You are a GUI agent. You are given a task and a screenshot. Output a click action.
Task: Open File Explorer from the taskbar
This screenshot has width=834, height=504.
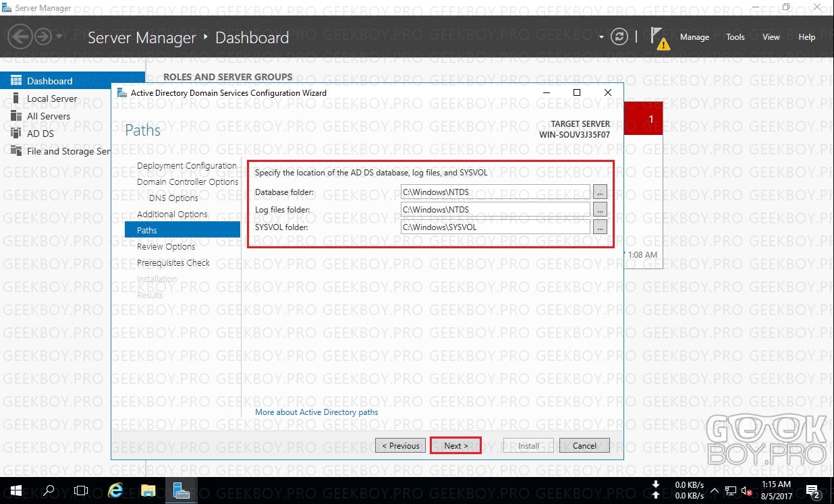tap(148, 491)
